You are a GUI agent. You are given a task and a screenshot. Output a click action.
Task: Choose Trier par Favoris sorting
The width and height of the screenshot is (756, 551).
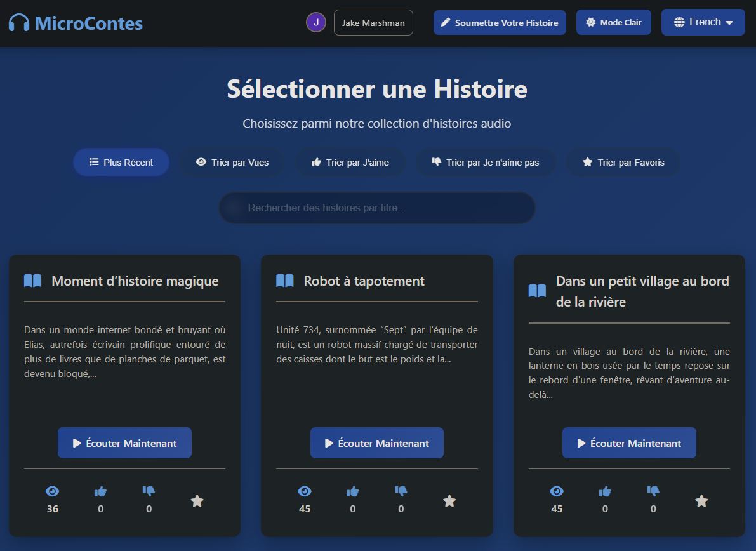[x=623, y=163]
